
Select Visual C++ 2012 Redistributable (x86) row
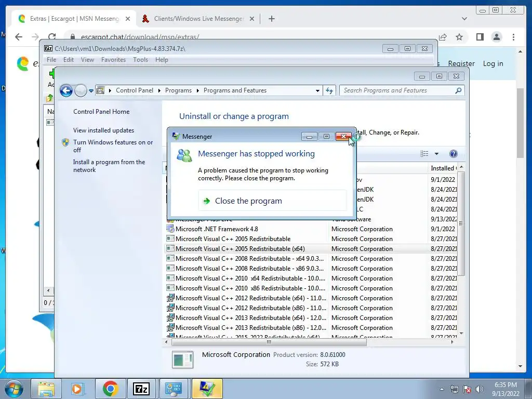tap(311, 308)
